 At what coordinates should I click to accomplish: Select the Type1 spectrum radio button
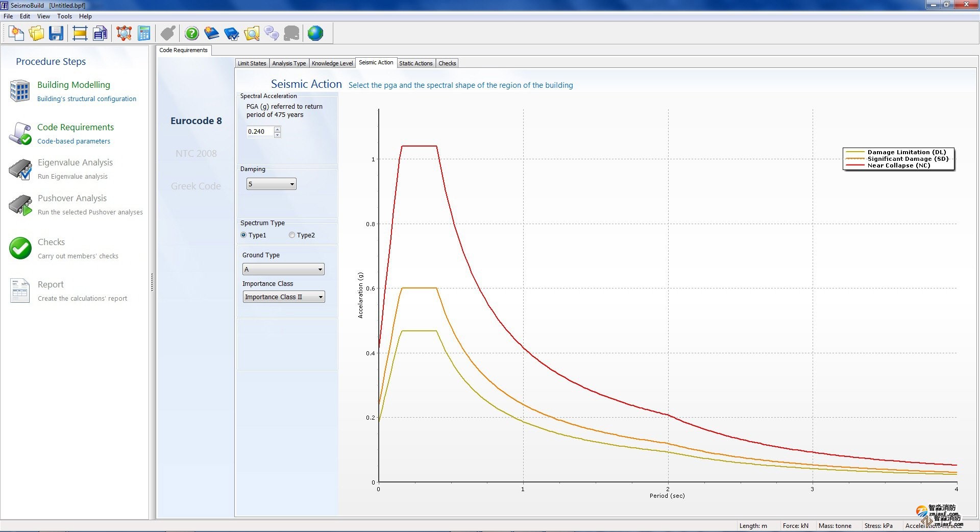tap(244, 235)
